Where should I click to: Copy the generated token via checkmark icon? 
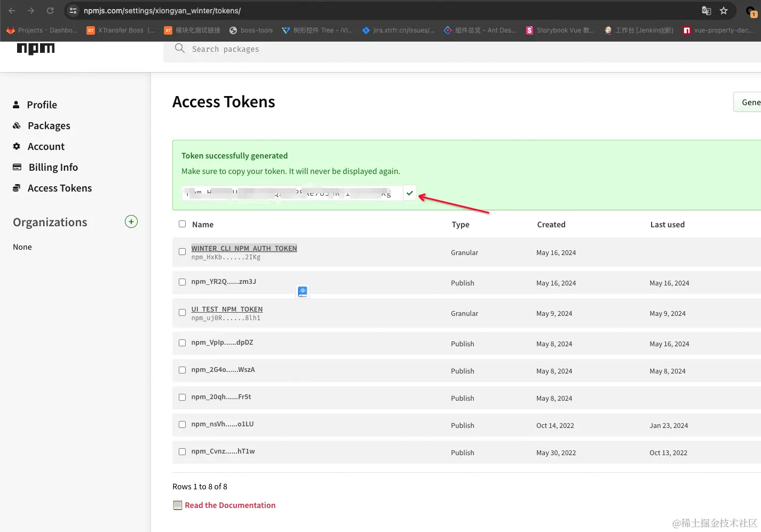[409, 193]
